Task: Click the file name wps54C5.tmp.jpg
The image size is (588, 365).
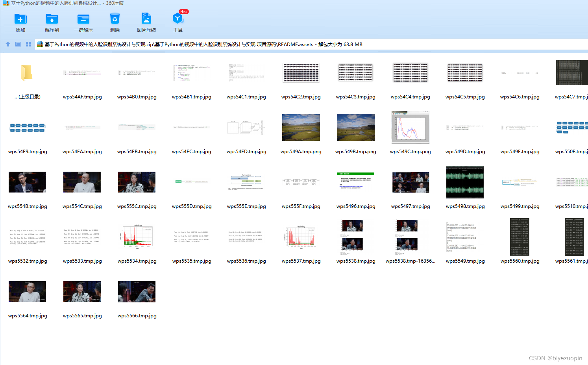Action: click(x=465, y=97)
